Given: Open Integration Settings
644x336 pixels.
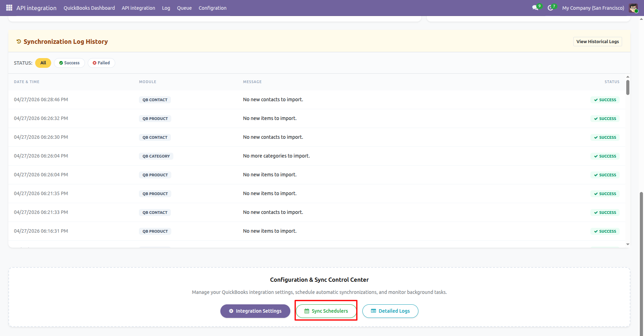Looking at the screenshot, I should [255, 311].
